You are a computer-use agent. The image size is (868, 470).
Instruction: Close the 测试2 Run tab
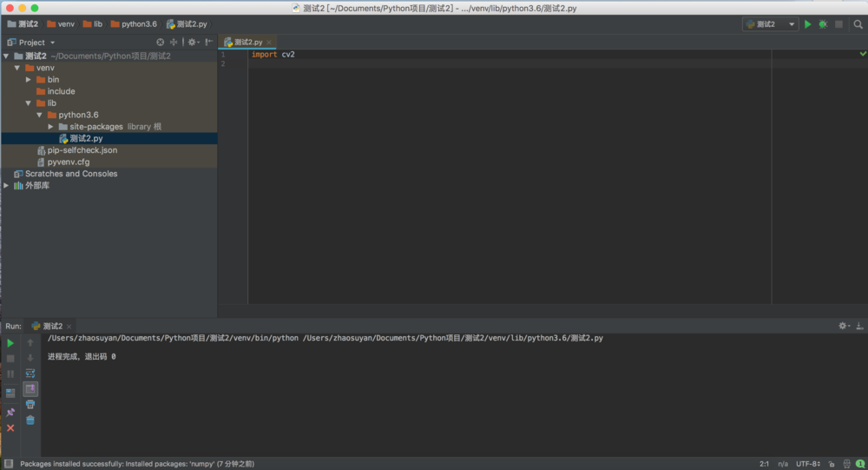69,327
